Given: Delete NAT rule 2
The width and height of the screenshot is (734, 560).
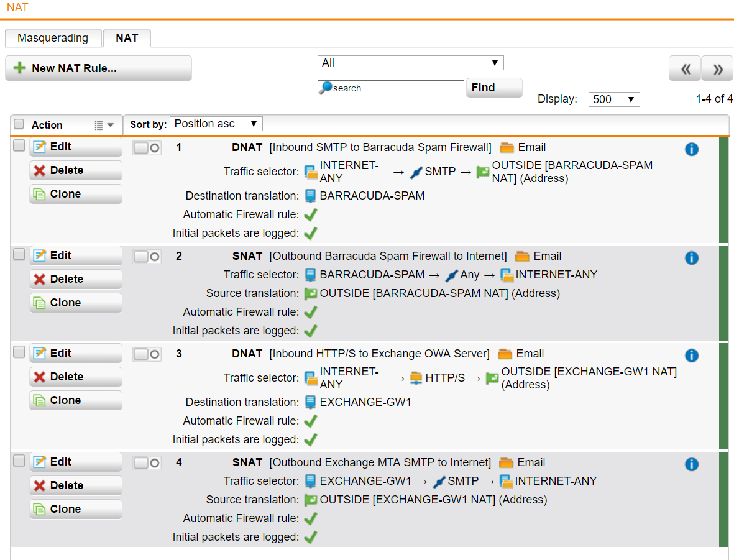Looking at the screenshot, I should [x=76, y=279].
